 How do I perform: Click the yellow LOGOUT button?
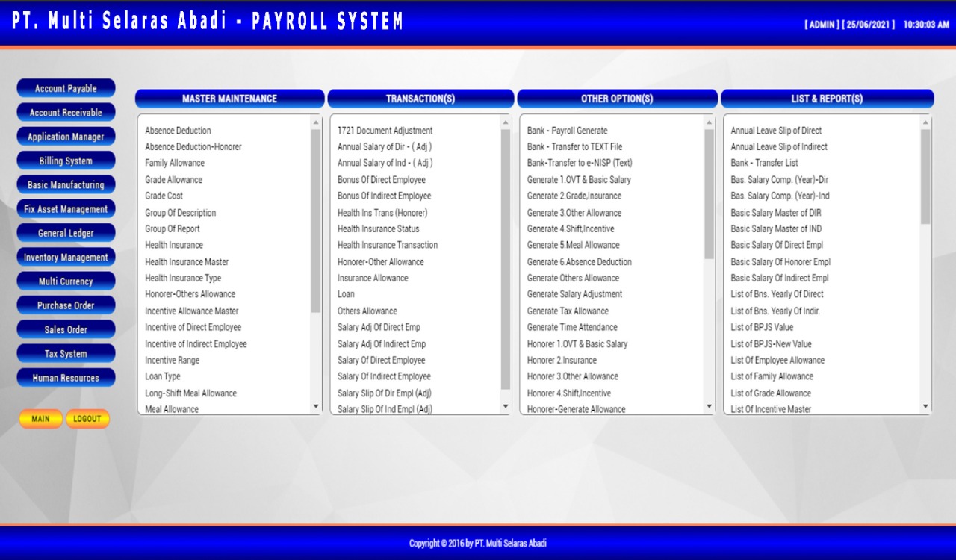click(x=87, y=419)
